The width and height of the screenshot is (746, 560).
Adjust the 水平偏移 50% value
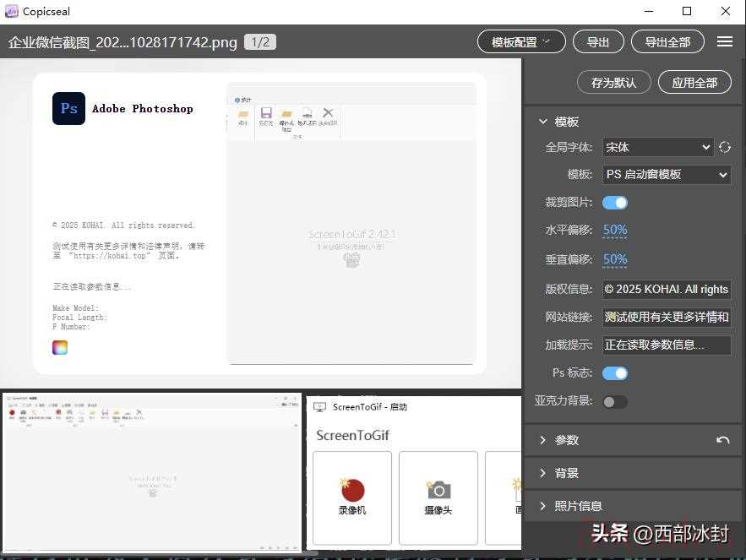pos(615,230)
